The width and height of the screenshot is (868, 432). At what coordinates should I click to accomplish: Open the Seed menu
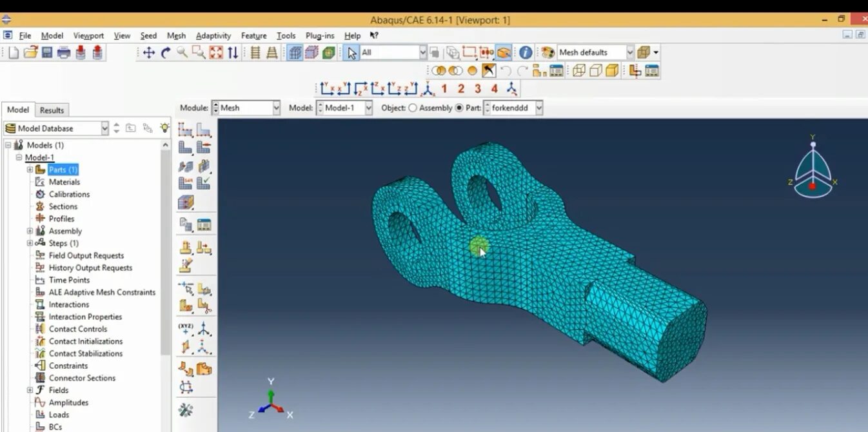(x=148, y=35)
